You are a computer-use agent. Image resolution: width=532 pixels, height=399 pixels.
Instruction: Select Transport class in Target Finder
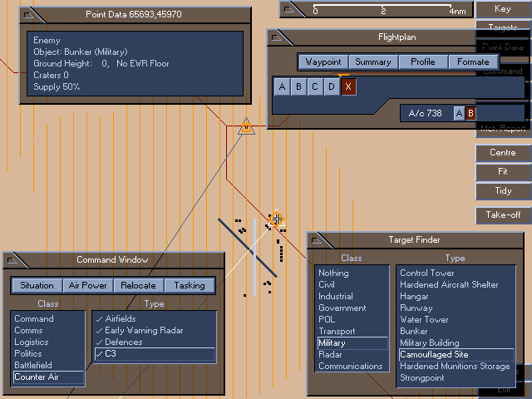click(352, 331)
